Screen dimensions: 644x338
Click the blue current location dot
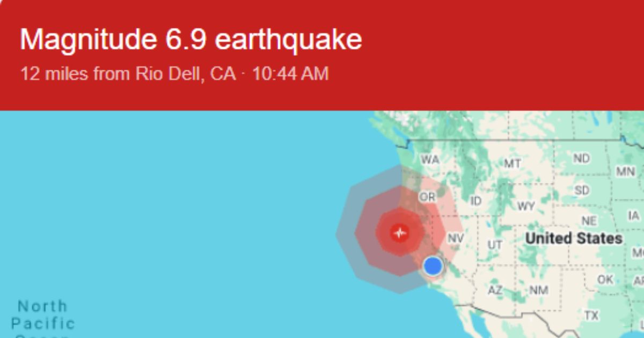(x=433, y=265)
